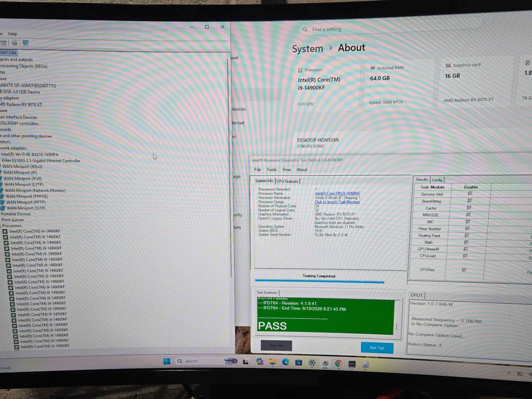Select Killer E3100G 2.5 Gigabit Ethernet Controller
Image resolution: width=532 pixels, height=399 pixels.
pos(41,161)
